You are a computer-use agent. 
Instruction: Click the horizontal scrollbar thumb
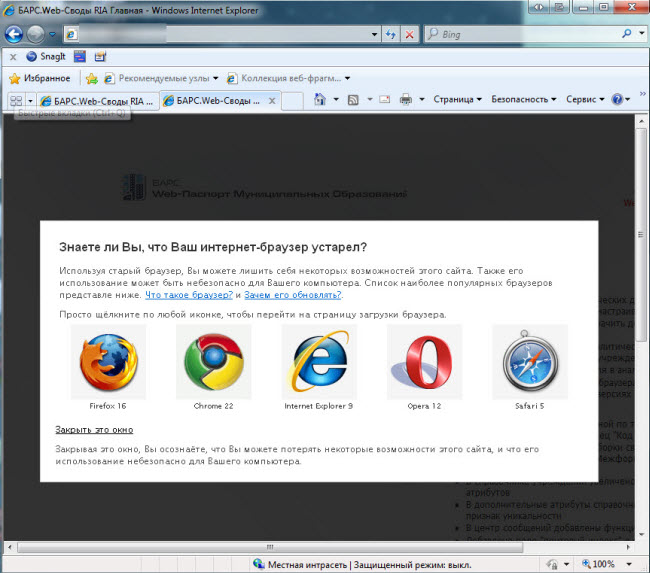[x=270, y=547]
